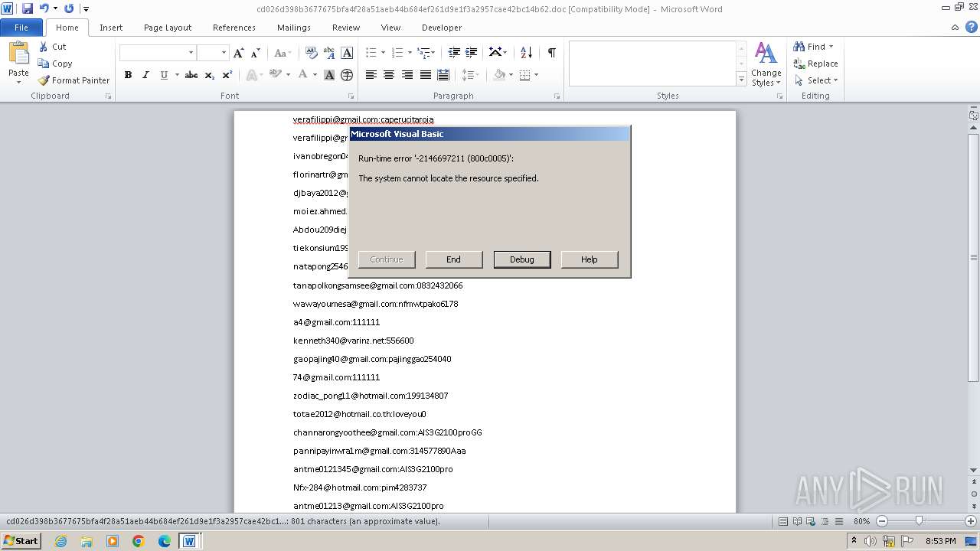
Task: Align text right
Action: tap(407, 75)
